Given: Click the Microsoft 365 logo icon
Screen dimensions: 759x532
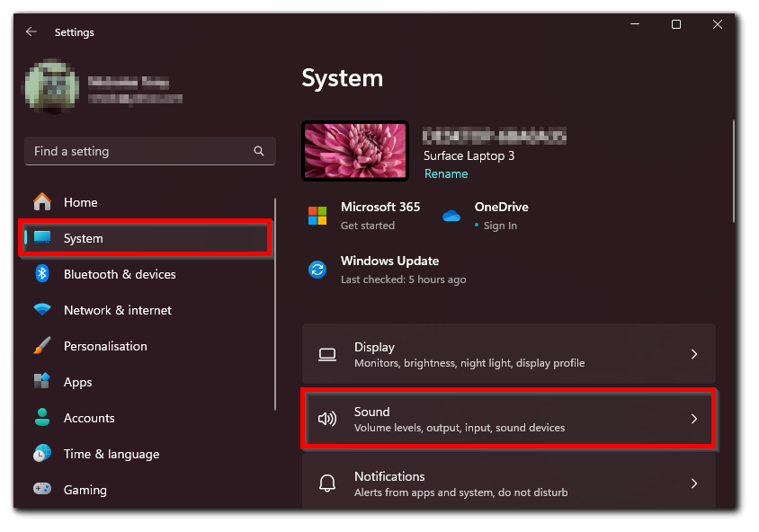Looking at the screenshot, I should (317, 216).
